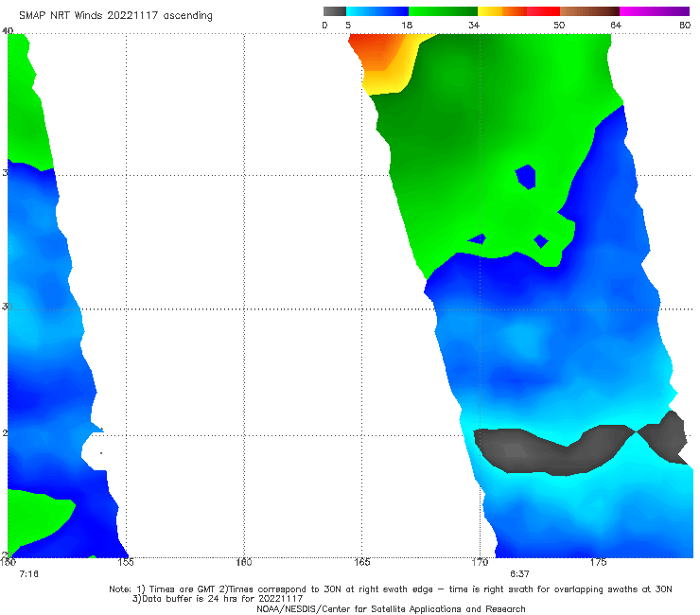Click the note '3)Data buffer is 24 hrs'
The image size is (700, 615).
(218, 599)
